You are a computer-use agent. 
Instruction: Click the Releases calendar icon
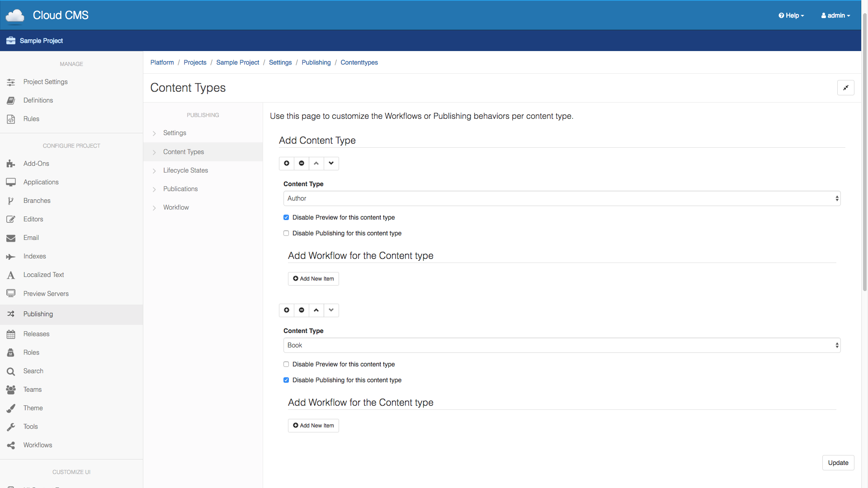11,334
